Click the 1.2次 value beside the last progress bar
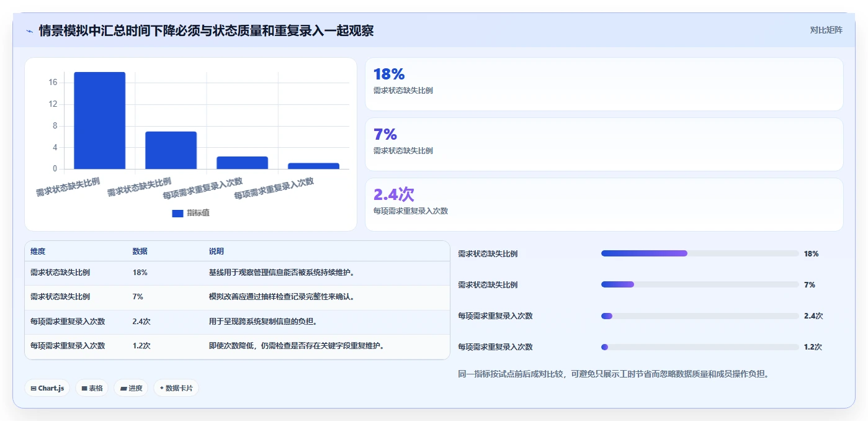This screenshot has width=868, height=421. (813, 347)
